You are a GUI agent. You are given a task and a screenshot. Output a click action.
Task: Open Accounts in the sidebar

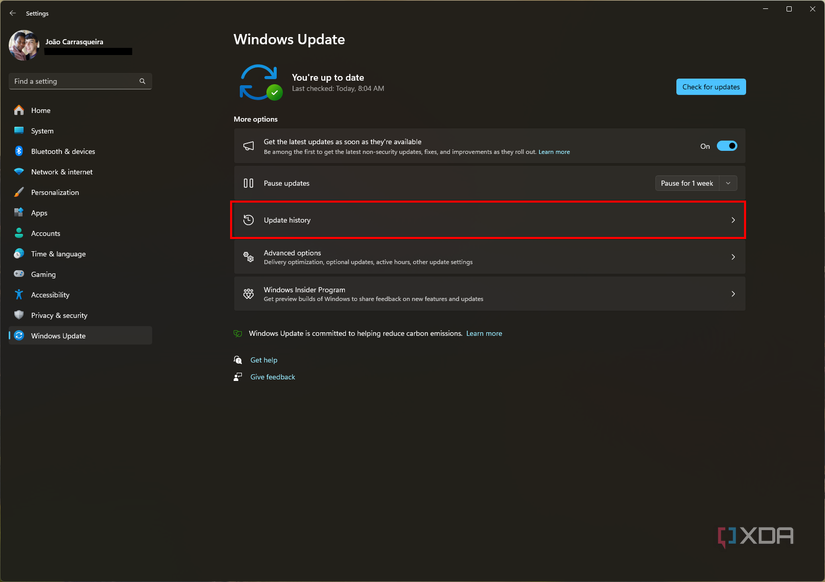click(80, 233)
